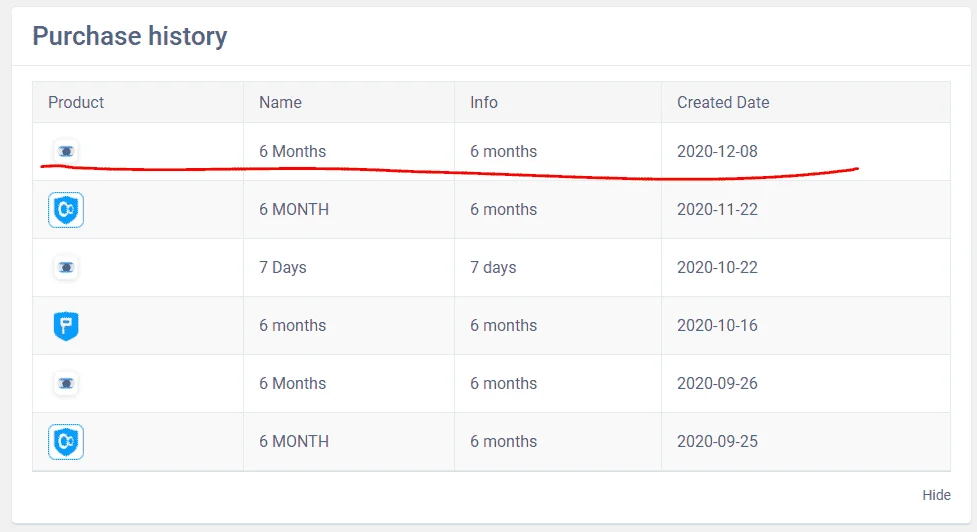This screenshot has height=532, width=977.
Task: Select date 2020-09-26
Action: [x=717, y=383]
